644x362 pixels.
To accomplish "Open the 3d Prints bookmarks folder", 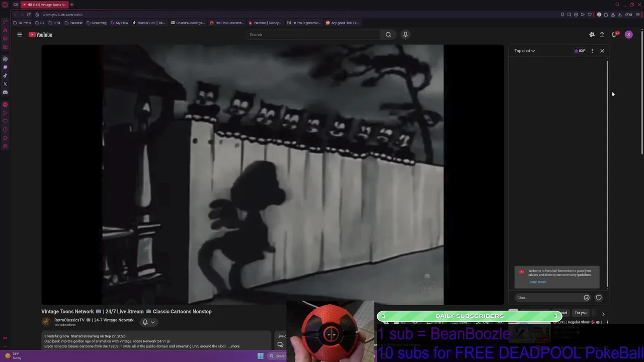I will click(22, 23).
